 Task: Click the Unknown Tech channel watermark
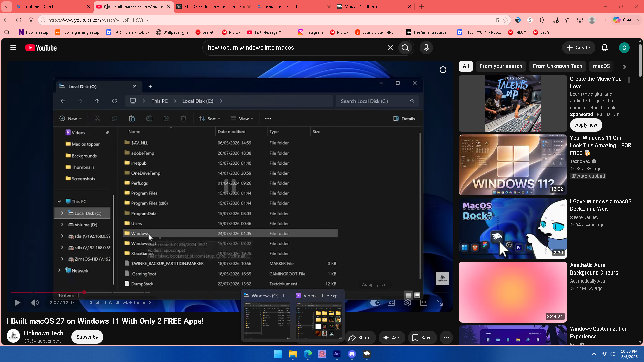[x=442, y=279]
